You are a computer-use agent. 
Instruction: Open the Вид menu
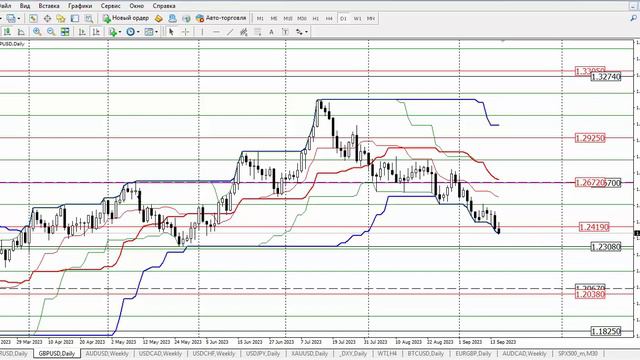click(24, 6)
